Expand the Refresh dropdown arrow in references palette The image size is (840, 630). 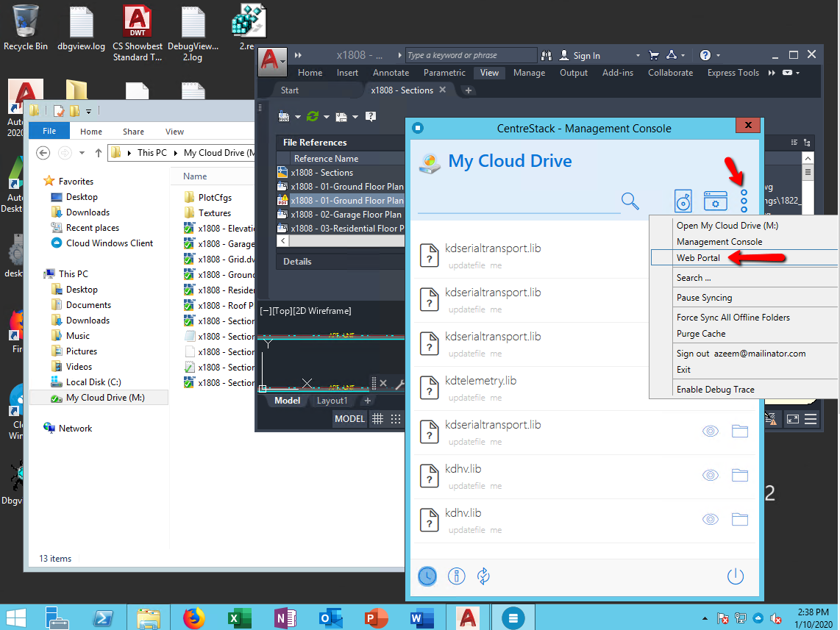click(327, 117)
